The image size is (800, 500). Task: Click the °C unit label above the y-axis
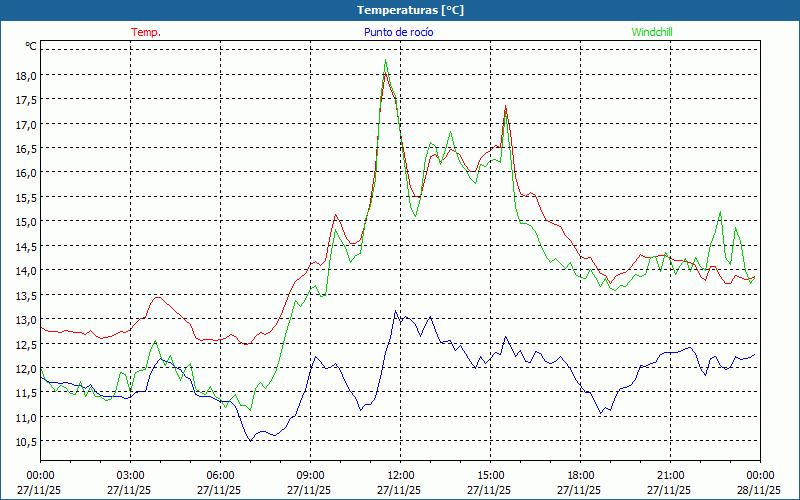[x=31, y=46]
